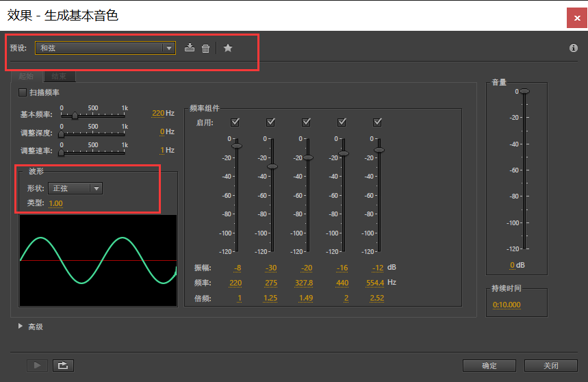
Task: Open the info icon in the dialog
Action: point(574,48)
